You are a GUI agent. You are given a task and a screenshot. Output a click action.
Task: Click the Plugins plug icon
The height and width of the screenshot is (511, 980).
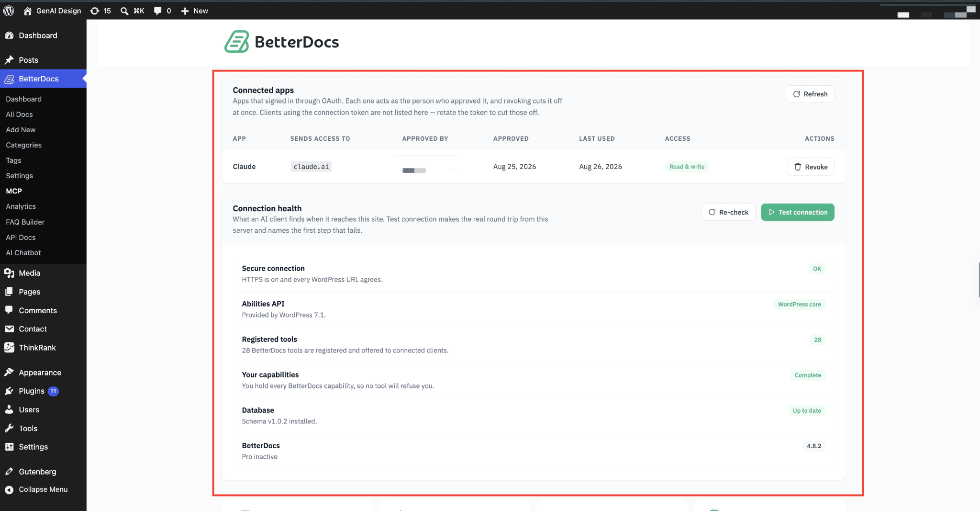pos(9,391)
